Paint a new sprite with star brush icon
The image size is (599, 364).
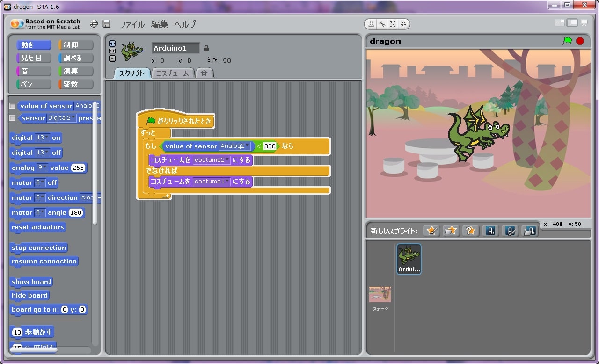pos(431,231)
